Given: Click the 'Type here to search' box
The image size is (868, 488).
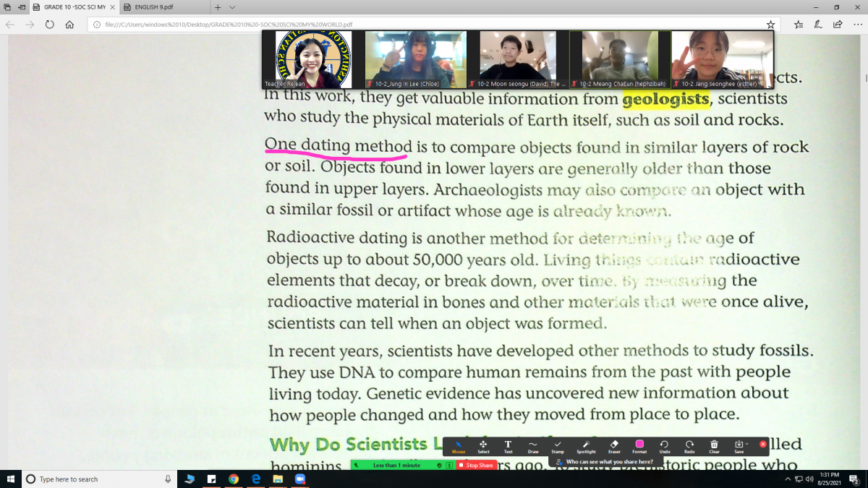Looking at the screenshot, I should (99, 479).
